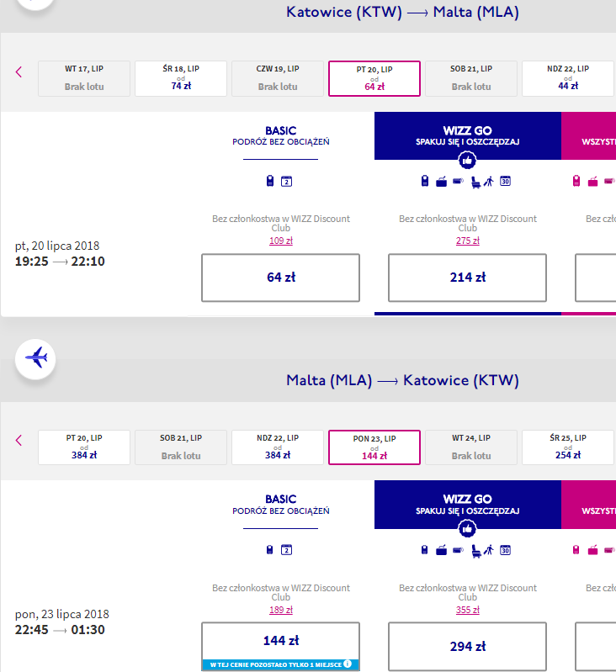The height and width of the screenshot is (672, 616).
Task: Choose outbound WIZZ GO fare 214 zł
Action: [x=467, y=278]
